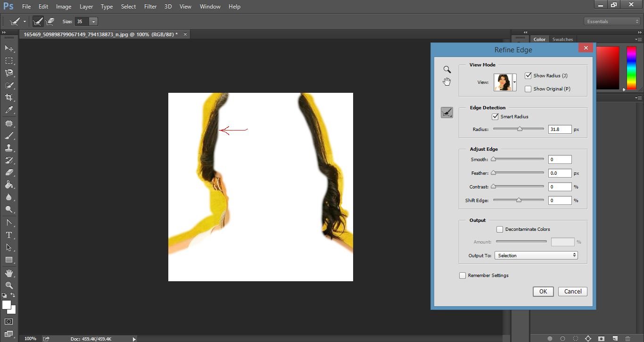Open the Window menu
Image resolution: width=644 pixels, height=342 pixels.
(210, 7)
